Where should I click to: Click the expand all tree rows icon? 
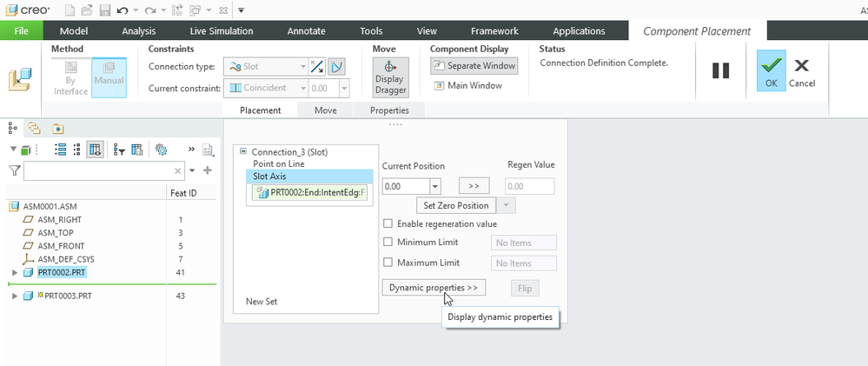pos(61,150)
